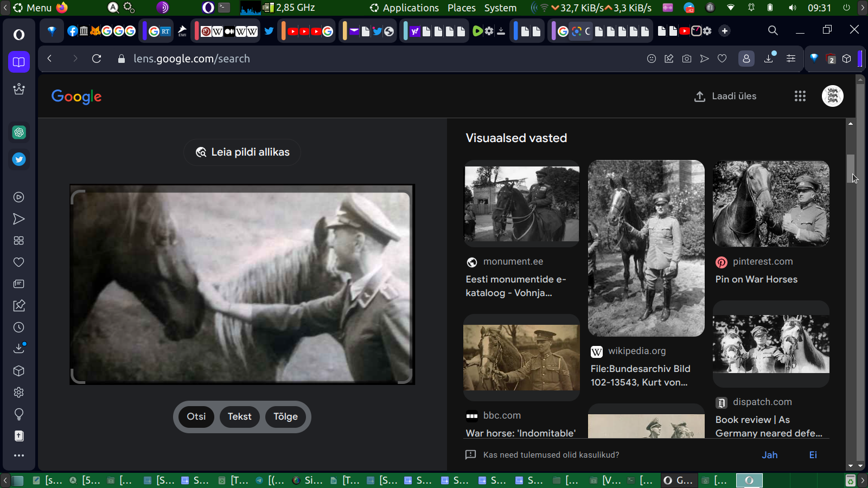Select the Otsi search mode
The image size is (868, 488).
click(196, 416)
